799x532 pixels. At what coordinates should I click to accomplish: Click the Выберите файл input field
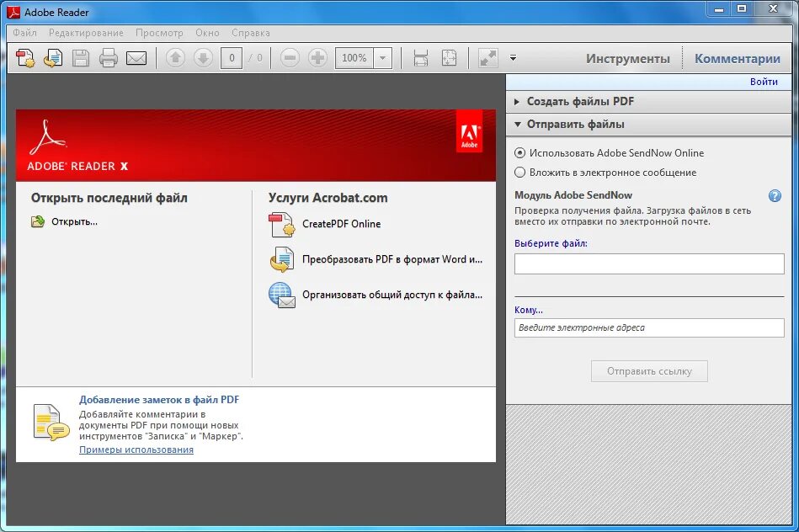click(x=649, y=264)
